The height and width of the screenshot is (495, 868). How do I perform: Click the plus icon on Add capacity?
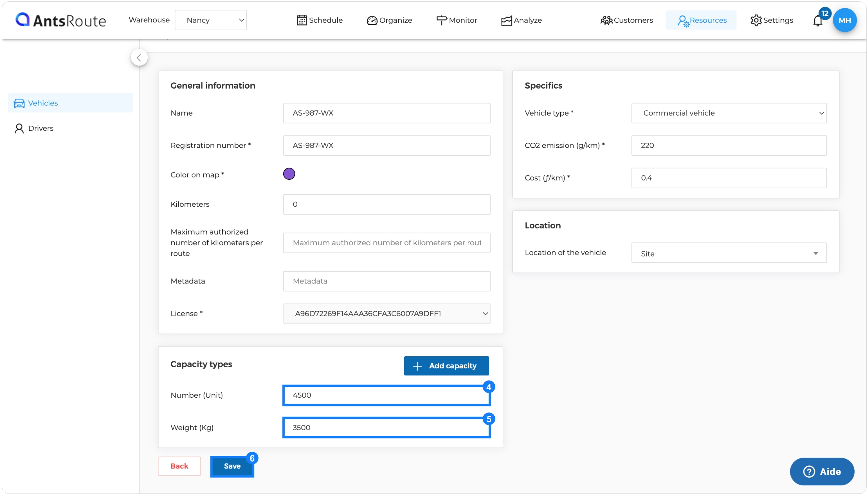[417, 366]
